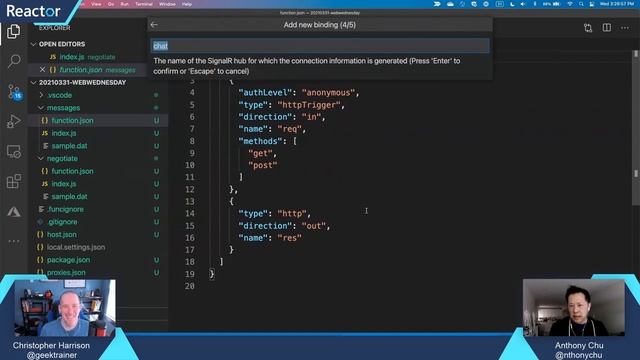Open the .funcignore file
Screen dimensions: 640x360
click(x=65, y=209)
